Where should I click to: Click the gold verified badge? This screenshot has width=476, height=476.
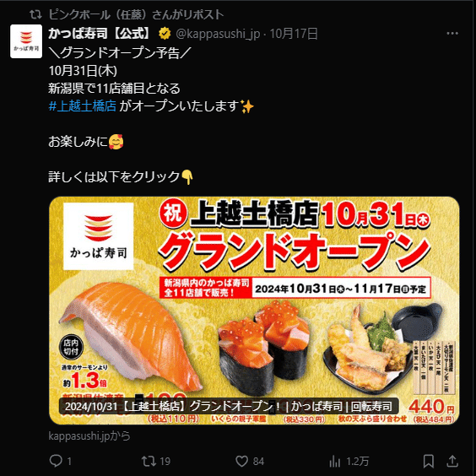[x=165, y=34]
